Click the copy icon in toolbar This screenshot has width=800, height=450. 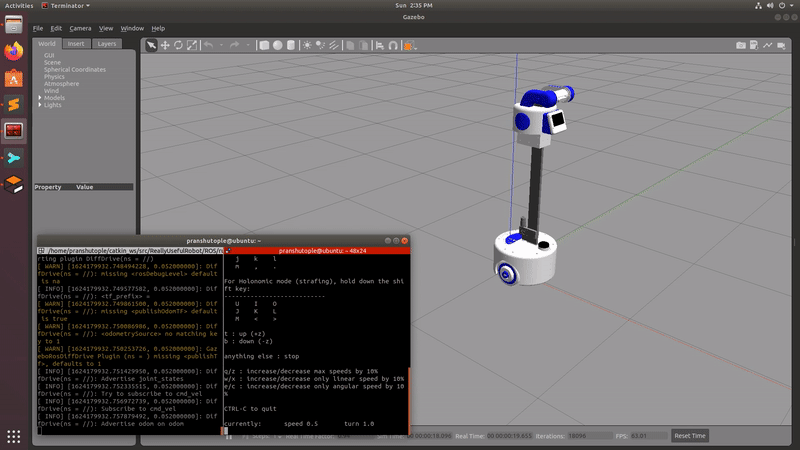click(350, 45)
